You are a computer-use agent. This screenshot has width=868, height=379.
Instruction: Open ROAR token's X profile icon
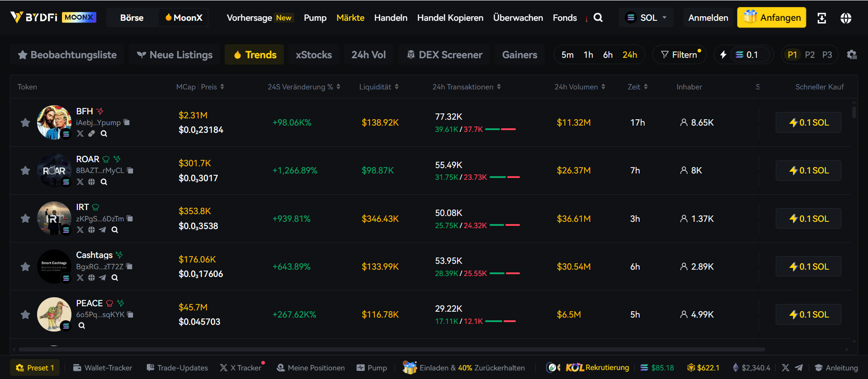tap(80, 182)
